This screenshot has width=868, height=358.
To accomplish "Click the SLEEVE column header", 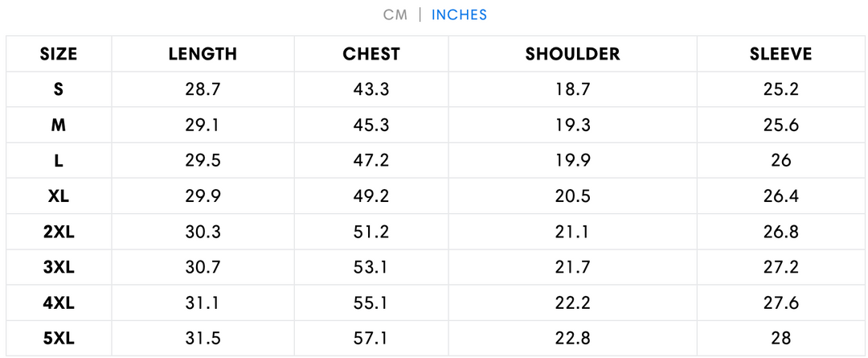I will pyautogui.click(x=780, y=54).
